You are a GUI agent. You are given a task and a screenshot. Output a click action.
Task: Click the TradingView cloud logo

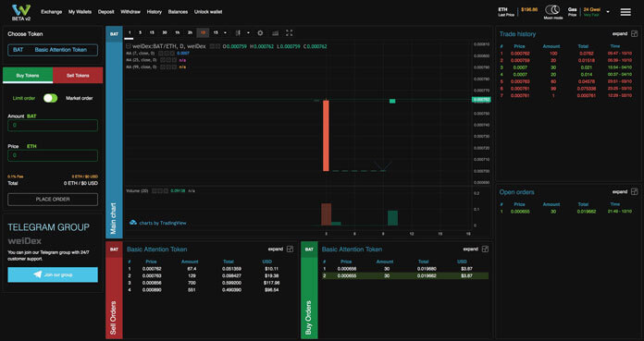[x=133, y=223]
